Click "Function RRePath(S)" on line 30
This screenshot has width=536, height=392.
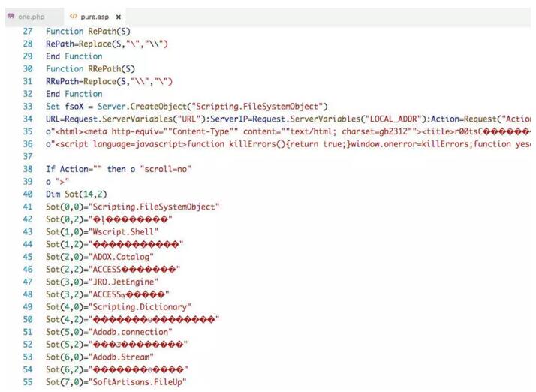pyautogui.click(x=91, y=69)
